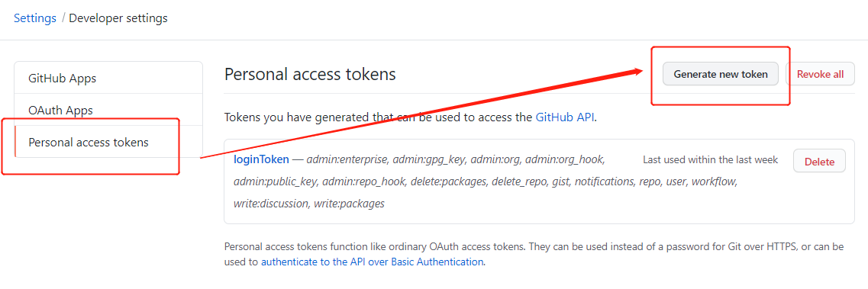Click the write:packages scope text
The width and height of the screenshot is (868, 289).
[349, 204]
